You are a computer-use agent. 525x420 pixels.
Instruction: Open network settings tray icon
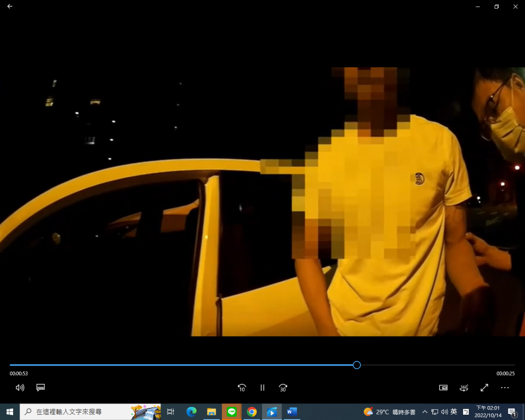[x=435, y=412]
